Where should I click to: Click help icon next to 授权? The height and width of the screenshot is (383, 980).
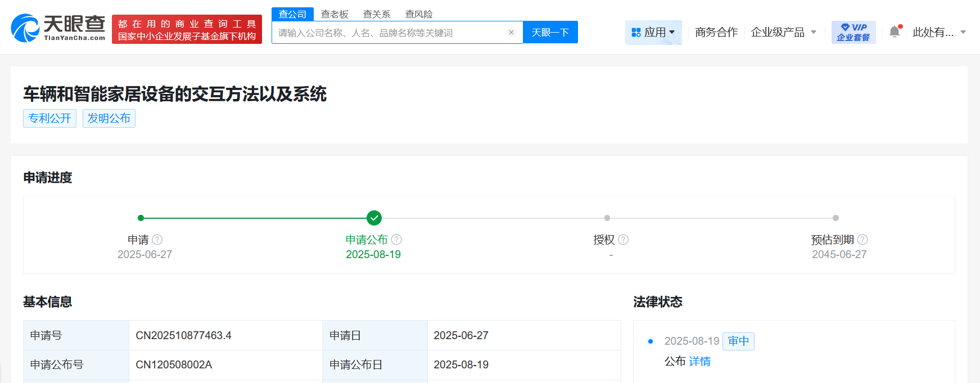pyautogui.click(x=623, y=240)
